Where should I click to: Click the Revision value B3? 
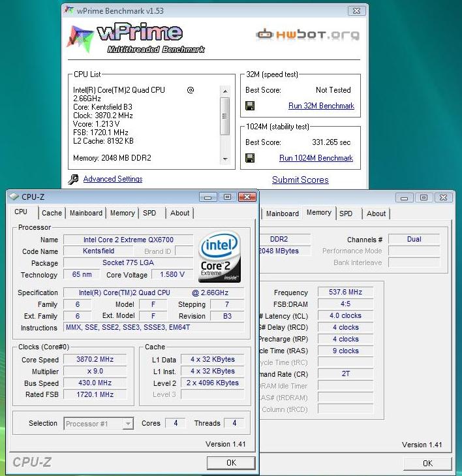click(227, 316)
